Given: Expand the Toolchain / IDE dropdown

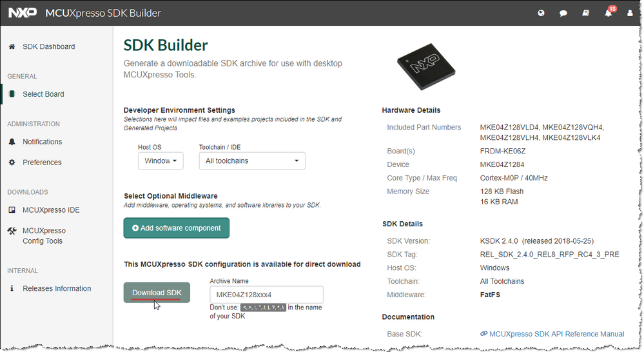Looking at the screenshot, I should (x=252, y=161).
